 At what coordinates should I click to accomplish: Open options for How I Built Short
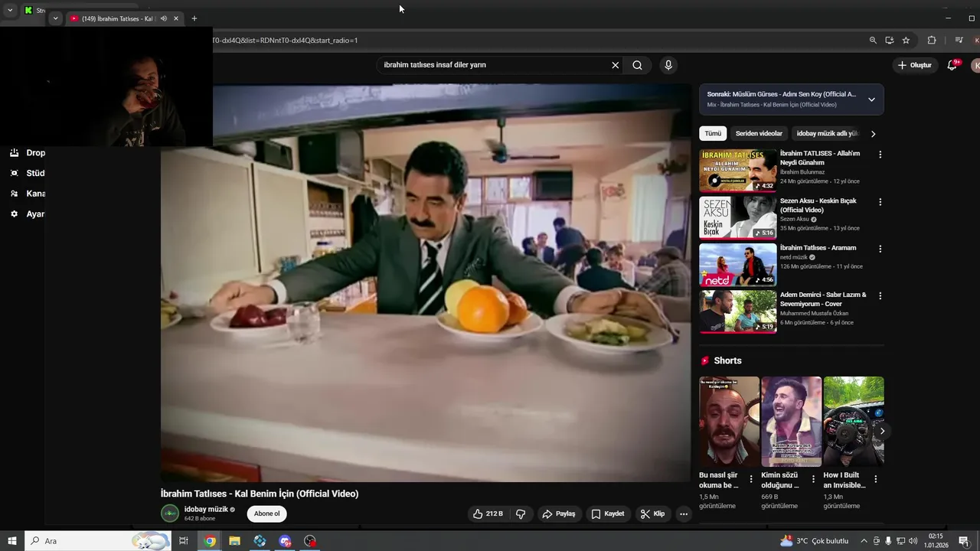pyautogui.click(x=875, y=479)
